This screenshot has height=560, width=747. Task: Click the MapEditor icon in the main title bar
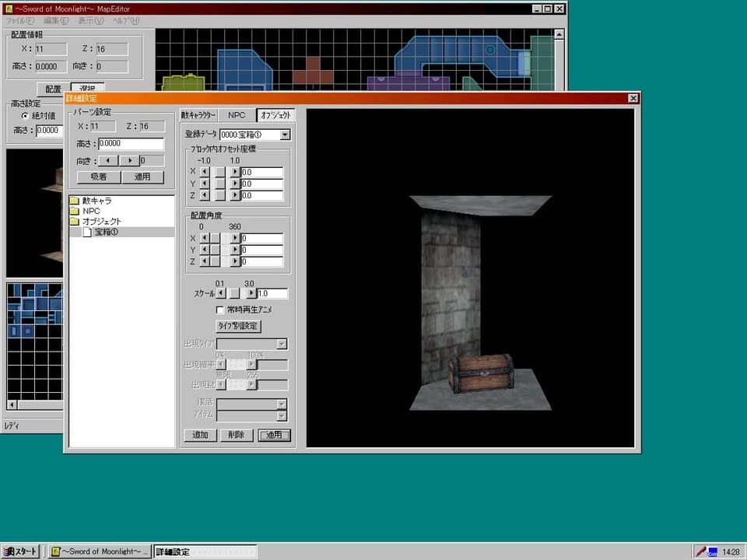tap(8, 9)
